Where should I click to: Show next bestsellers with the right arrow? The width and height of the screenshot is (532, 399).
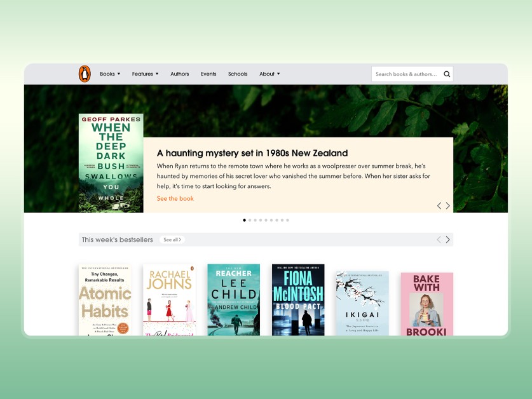tap(448, 240)
